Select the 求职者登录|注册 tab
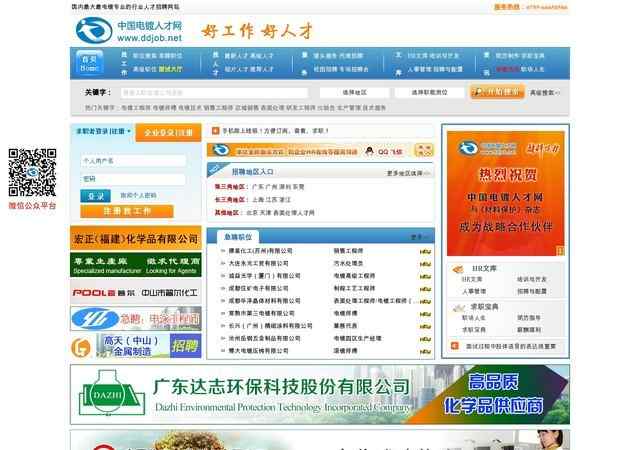This screenshot has width=640, height=450. coord(102,131)
